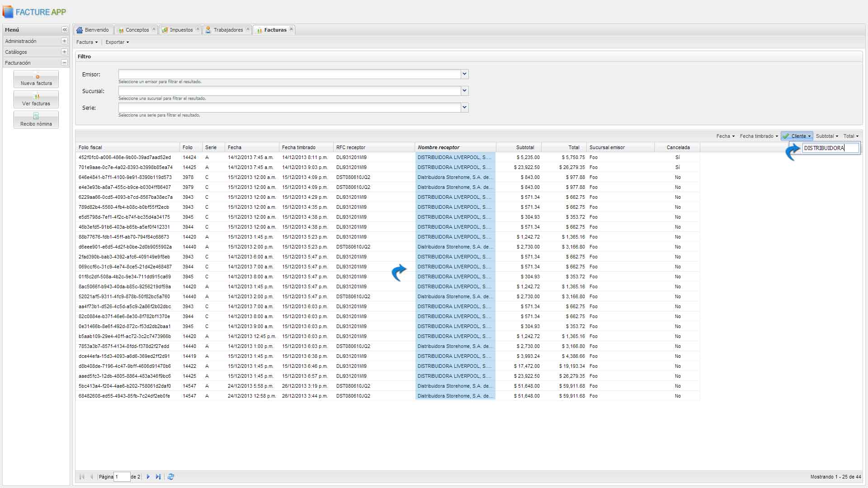Switch to the Trabajadores tab
868x488 pixels.
[227, 30]
